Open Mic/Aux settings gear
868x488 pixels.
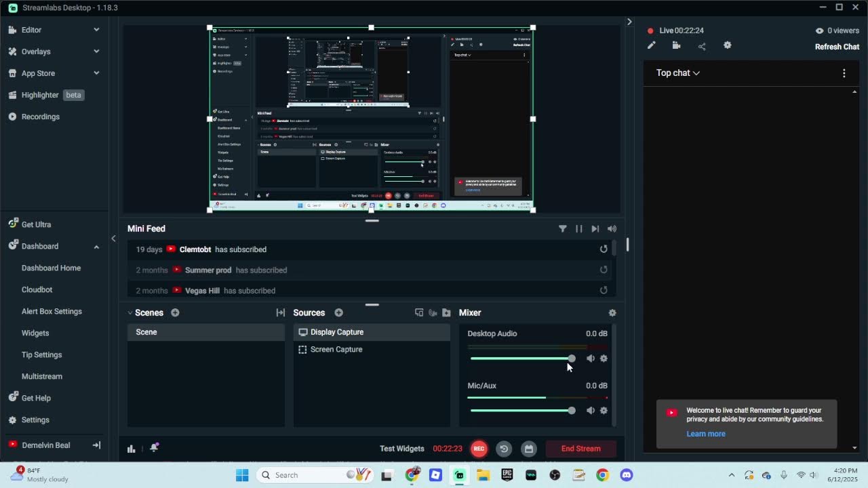point(604,411)
